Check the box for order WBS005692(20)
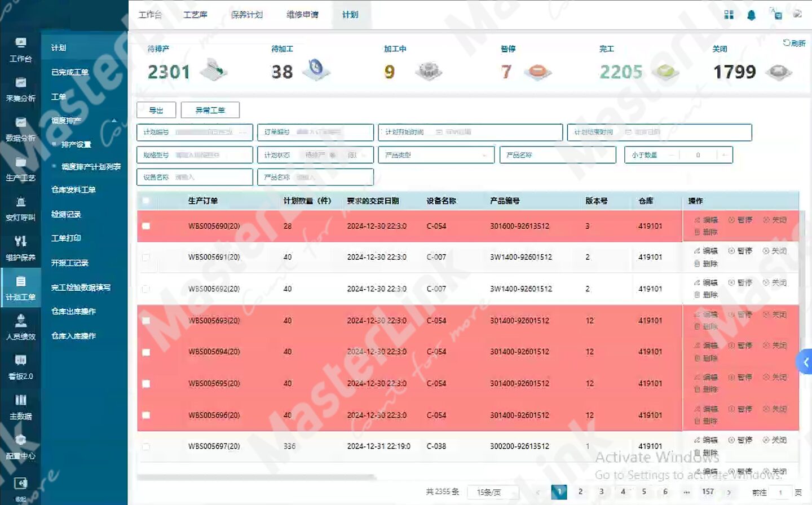This screenshot has width=812, height=505. click(x=146, y=289)
